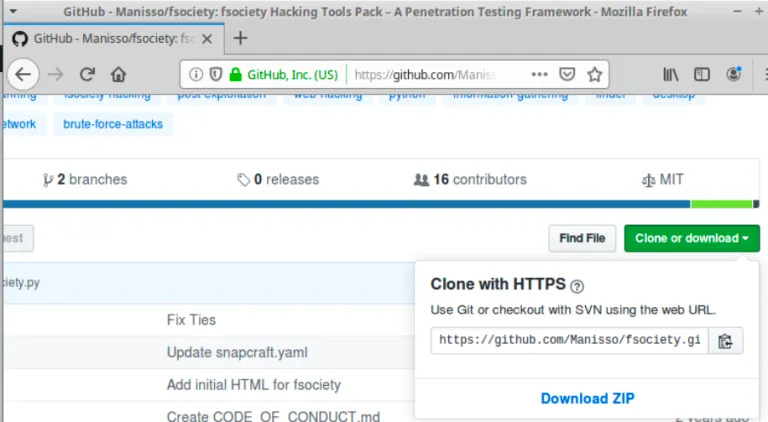Expand the Clone or download dropdown

[691, 238]
